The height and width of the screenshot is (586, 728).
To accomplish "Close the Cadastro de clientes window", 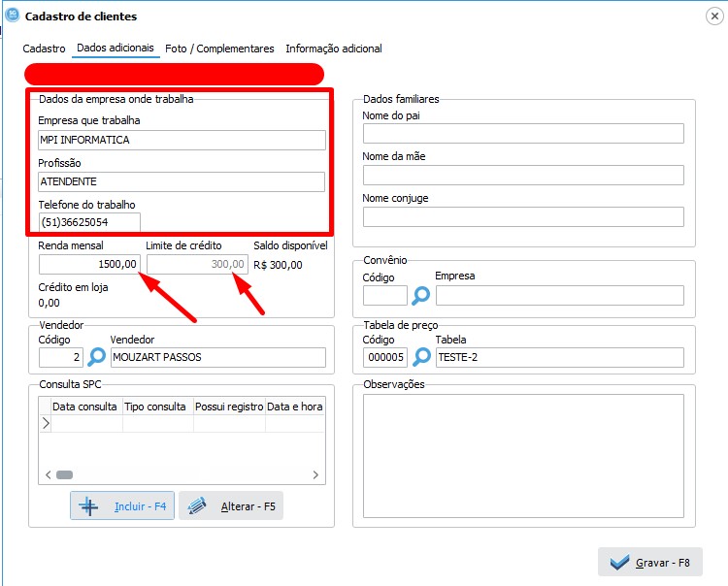I will click(715, 16).
